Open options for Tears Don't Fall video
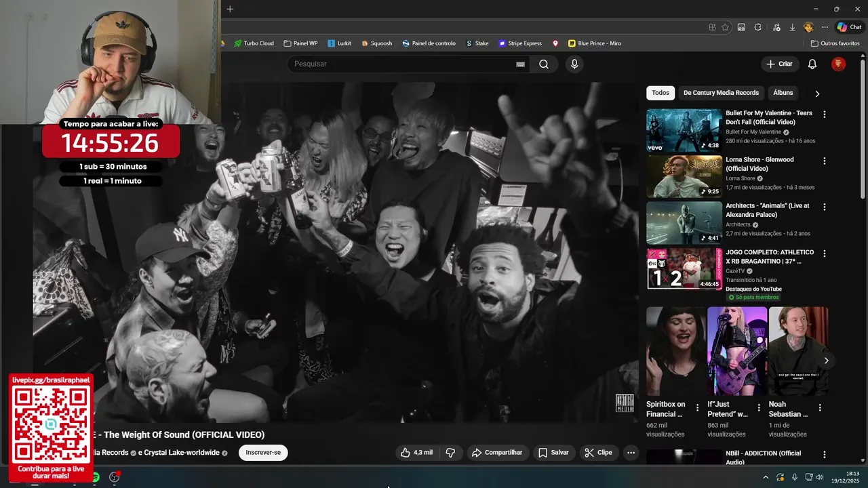The height and width of the screenshot is (488, 868). click(x=825, y=115)
